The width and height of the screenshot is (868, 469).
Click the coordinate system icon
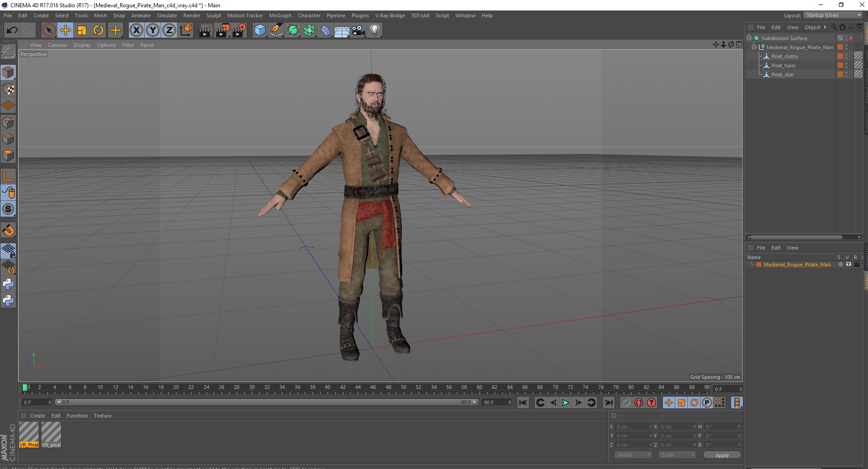click(x=186, y=31)
